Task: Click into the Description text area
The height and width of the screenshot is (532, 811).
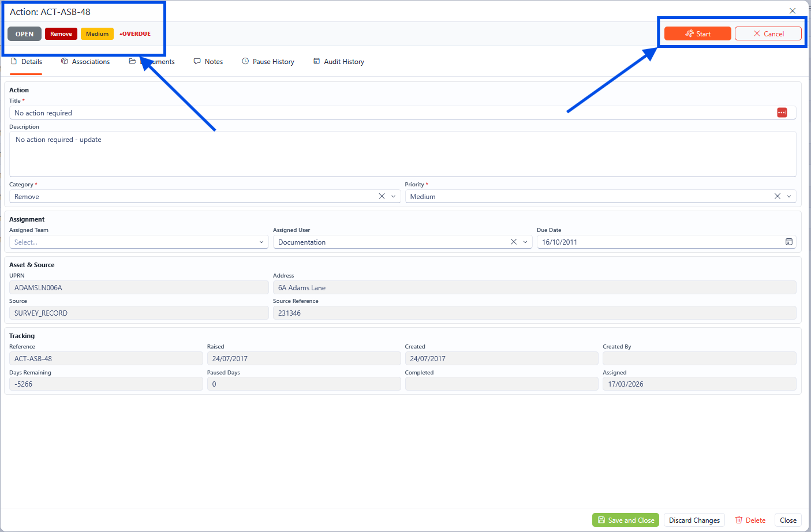Action: pos(402,154)
